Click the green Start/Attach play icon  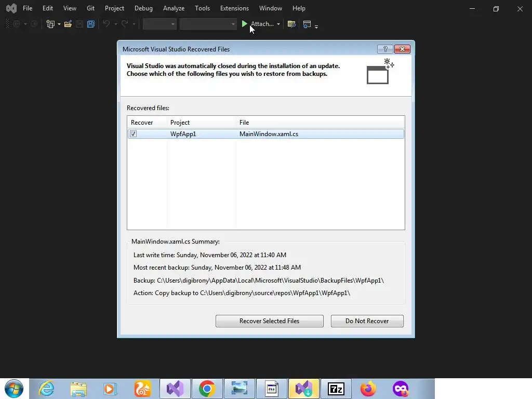pos(244,24)
